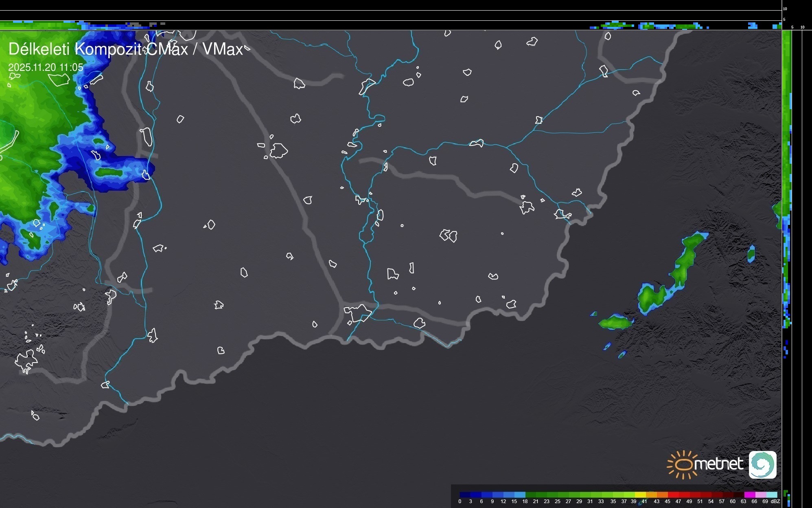Click the Délkeleti Kompozit CMax / VMax title
Screen dimensions: 812x508
click(x=125, y=49)
